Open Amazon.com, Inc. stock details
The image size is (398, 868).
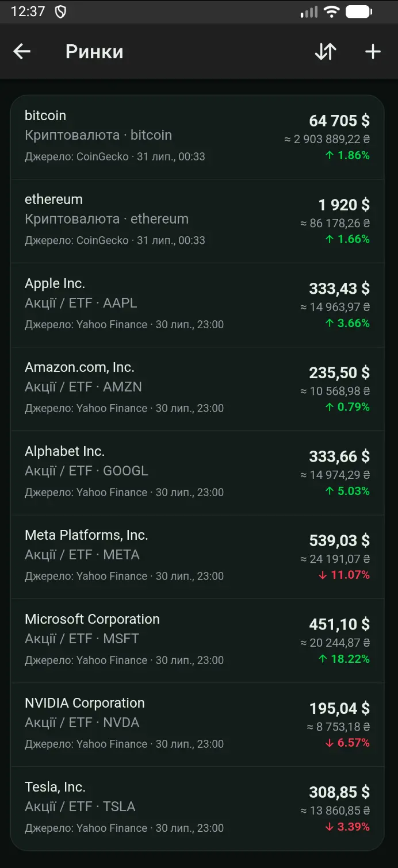[x=197, y=389]
